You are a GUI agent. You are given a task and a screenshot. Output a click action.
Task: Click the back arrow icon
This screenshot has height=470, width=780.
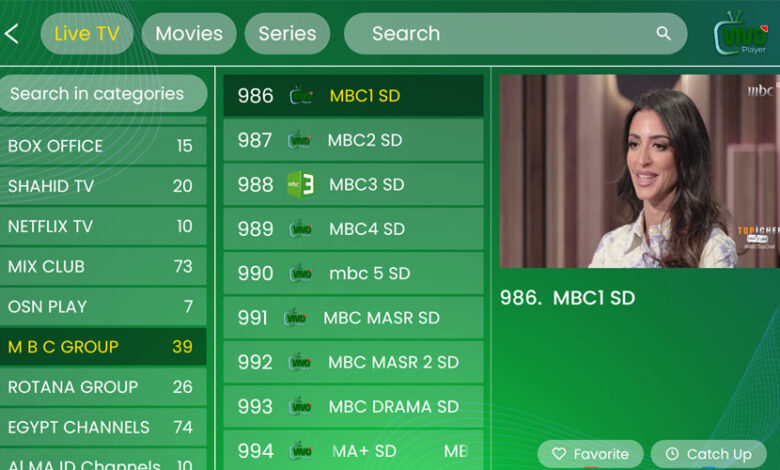[12, 34]
